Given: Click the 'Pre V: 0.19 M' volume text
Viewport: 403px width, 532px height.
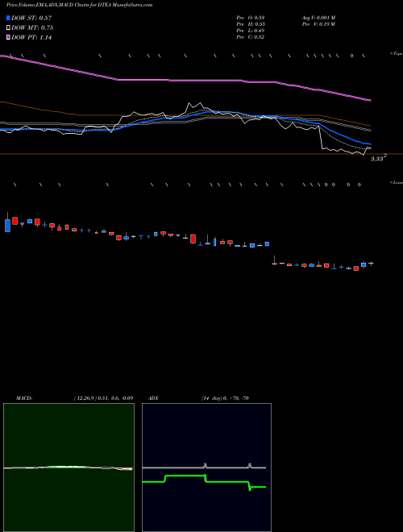Looking at the screenshot, I should coord(318,24).
